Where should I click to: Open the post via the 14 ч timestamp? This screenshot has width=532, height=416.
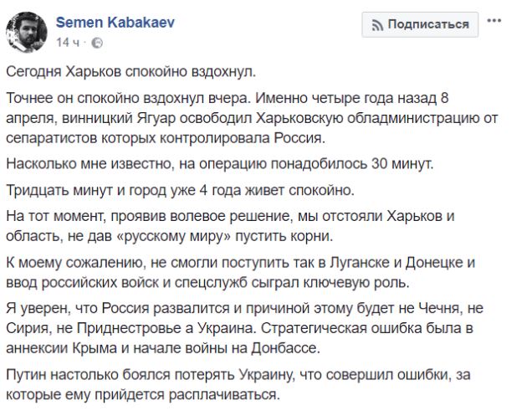click(x=68, y=43)
